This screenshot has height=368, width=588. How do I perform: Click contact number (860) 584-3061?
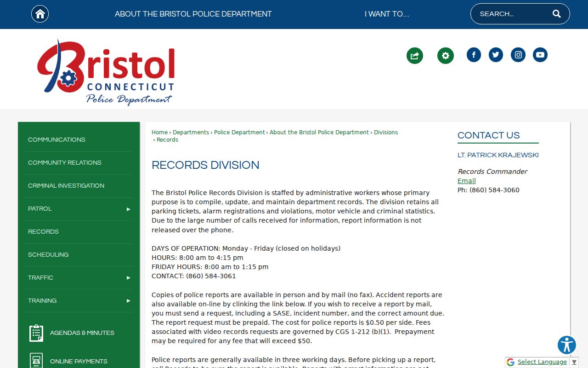211,276
